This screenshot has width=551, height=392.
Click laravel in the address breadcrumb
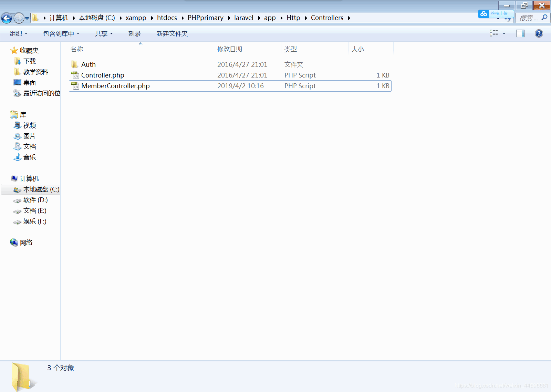(x=243, y=18)
